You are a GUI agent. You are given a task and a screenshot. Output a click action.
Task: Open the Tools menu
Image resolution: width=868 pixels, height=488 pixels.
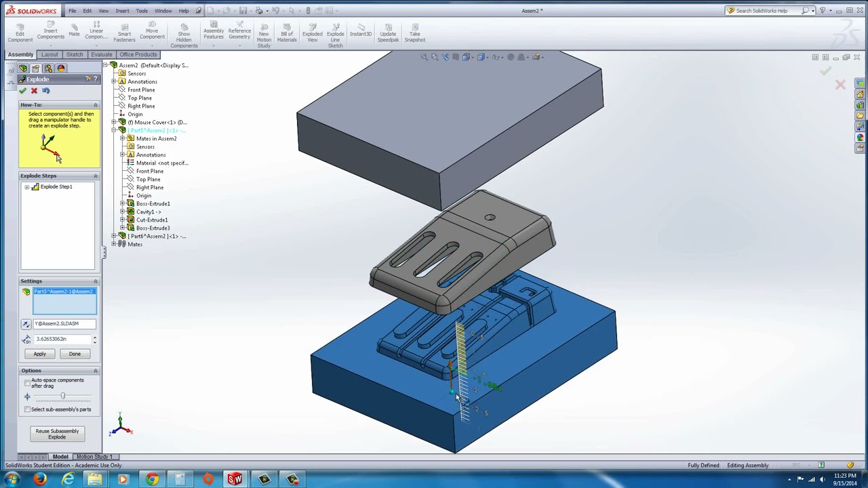(142, 11)
